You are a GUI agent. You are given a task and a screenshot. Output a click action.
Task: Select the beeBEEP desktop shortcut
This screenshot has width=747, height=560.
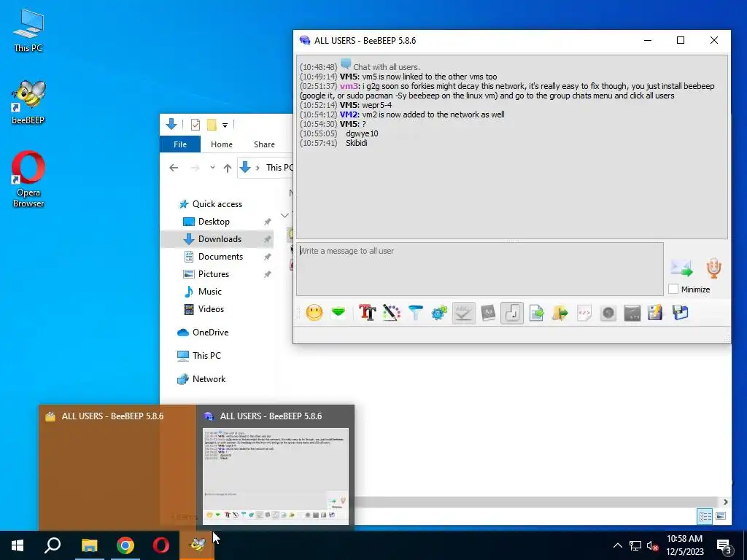pos(28,102)
